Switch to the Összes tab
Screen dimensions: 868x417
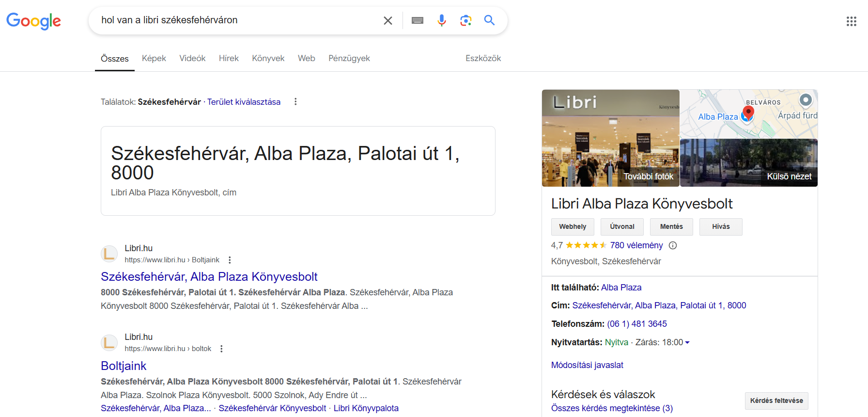tap(115, 59)
